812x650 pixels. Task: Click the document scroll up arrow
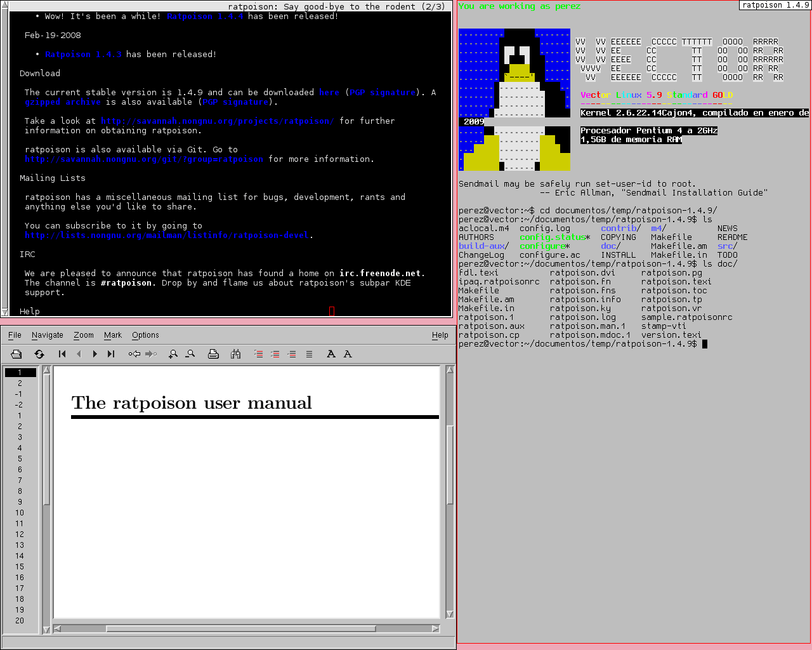(x=450, y=369)
